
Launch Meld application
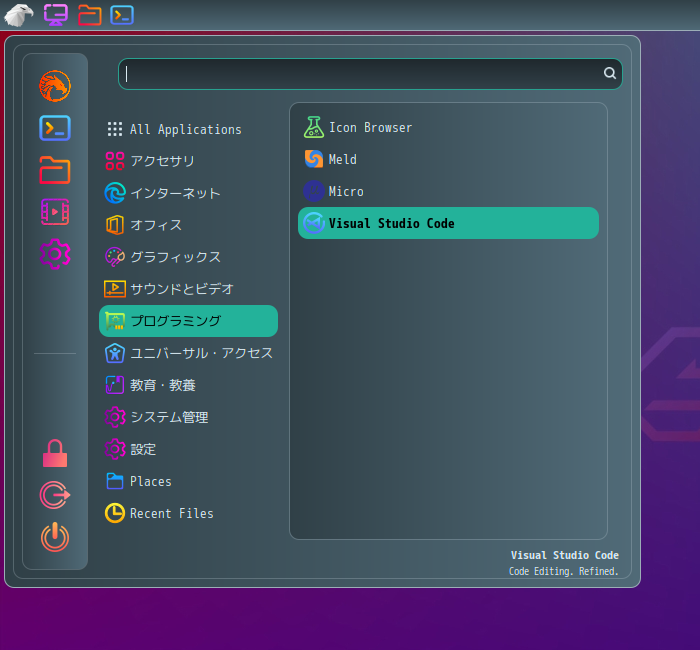[448, 159]
